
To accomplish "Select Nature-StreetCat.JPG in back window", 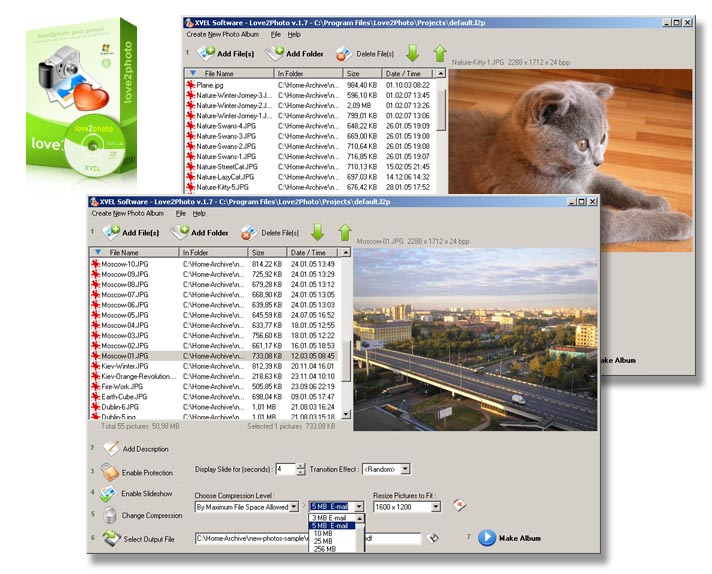I will click(x=310, y=167).
